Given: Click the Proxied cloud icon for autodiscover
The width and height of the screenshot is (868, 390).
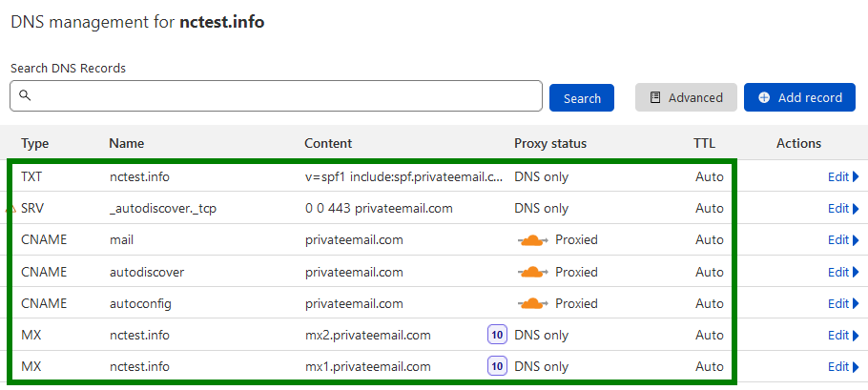Looking at the screenshot, I should tap(532, 272).
